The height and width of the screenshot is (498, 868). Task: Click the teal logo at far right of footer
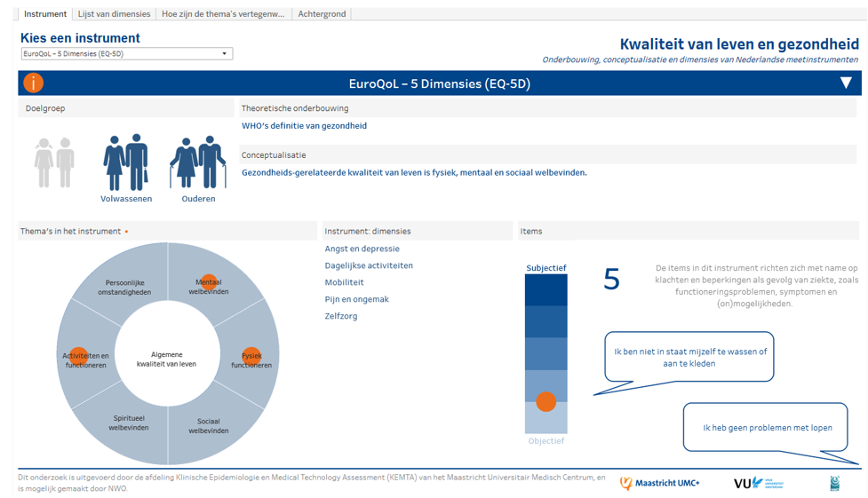click(x=835, y=483)
